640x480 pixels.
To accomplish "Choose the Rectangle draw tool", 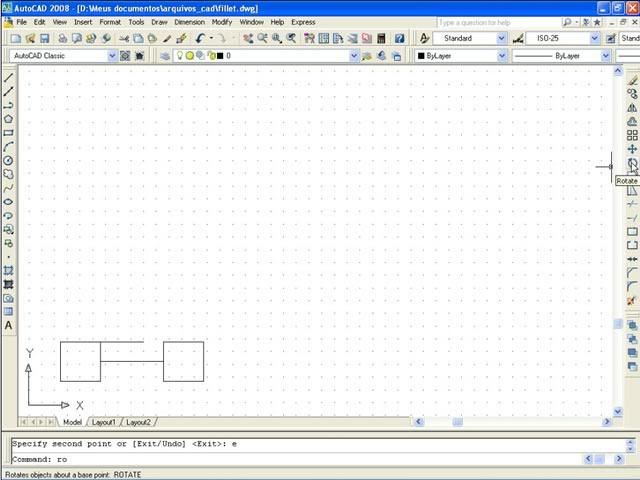I will pyautogui.click(x=9, y=133).
